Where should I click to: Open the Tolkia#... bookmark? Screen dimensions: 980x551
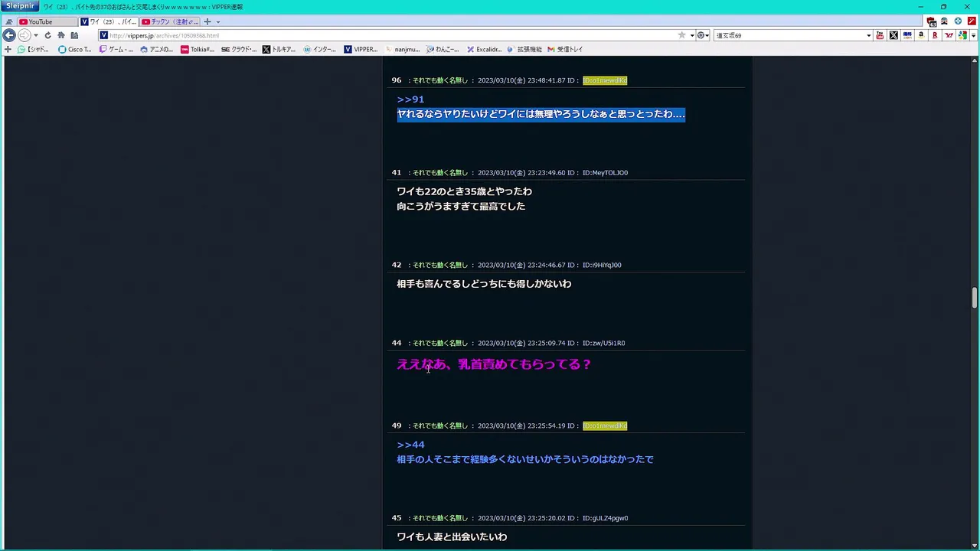(198, 49)
